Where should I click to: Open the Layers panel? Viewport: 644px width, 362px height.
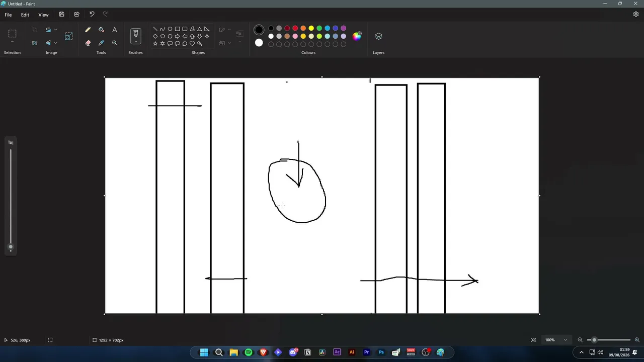point(378,36)
